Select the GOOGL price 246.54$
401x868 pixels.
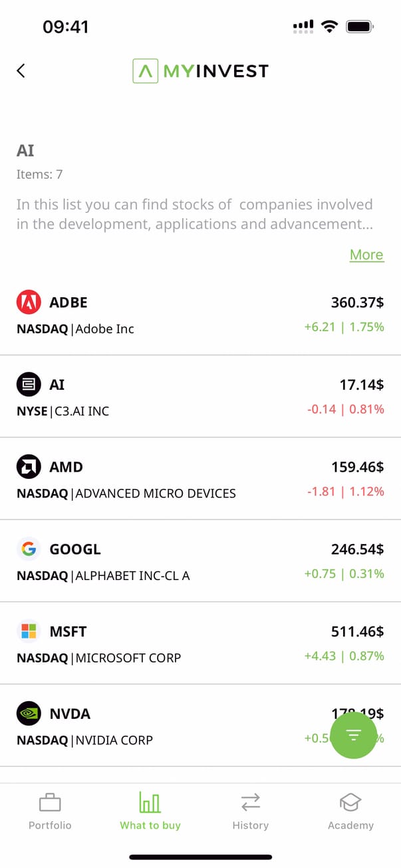pos(357,549)
